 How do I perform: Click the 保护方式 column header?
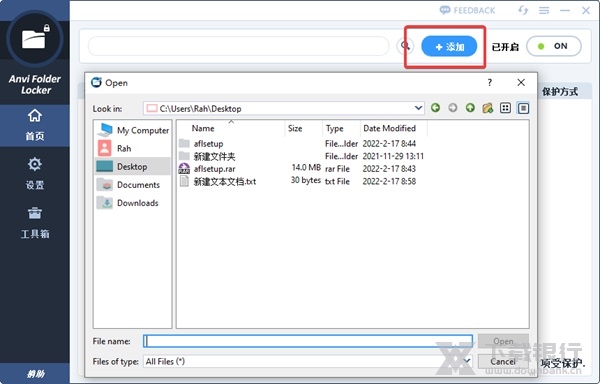pyautogui.click(x=560, y=92)
